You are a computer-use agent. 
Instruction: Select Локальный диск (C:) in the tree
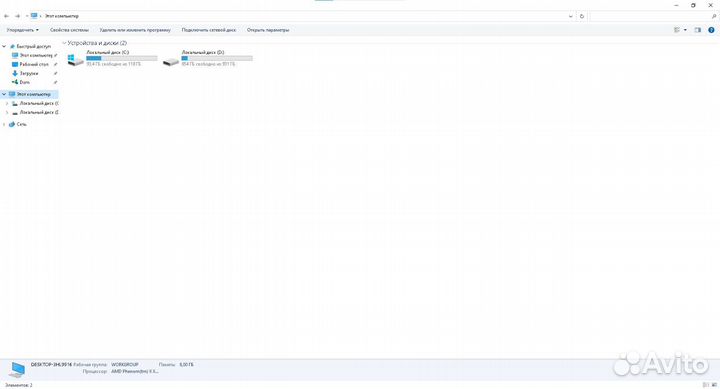pos(39,103)
